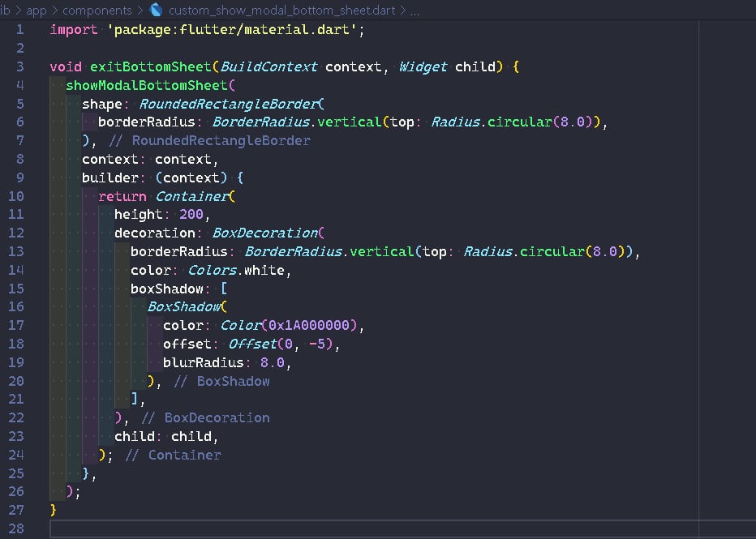Click the Widget type on line 3

pyautogui.click(x=423, y=66)
